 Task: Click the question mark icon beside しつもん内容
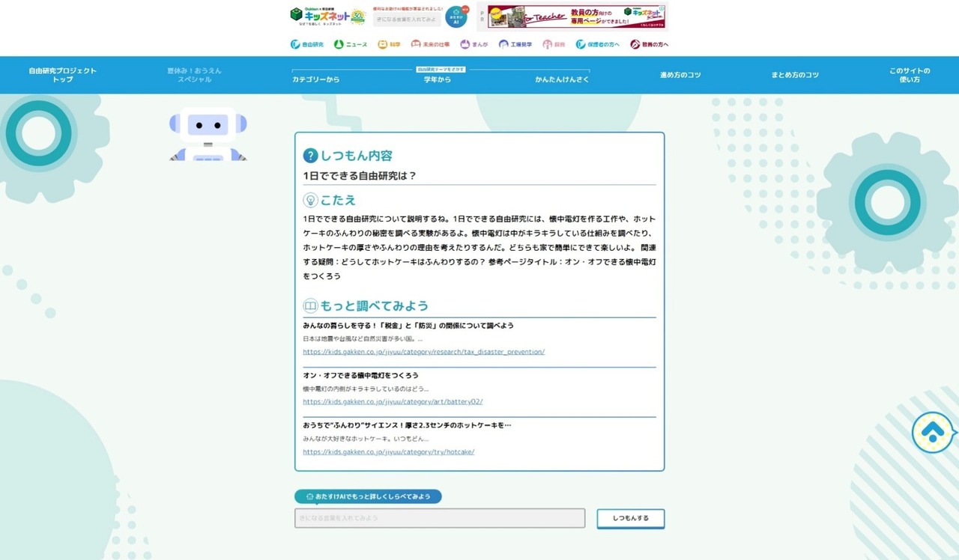point(310,156)
